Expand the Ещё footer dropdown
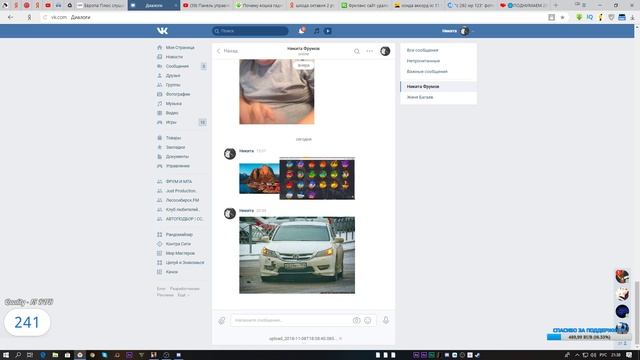Screen dimensions: 640x360 [x=183, y=295]
